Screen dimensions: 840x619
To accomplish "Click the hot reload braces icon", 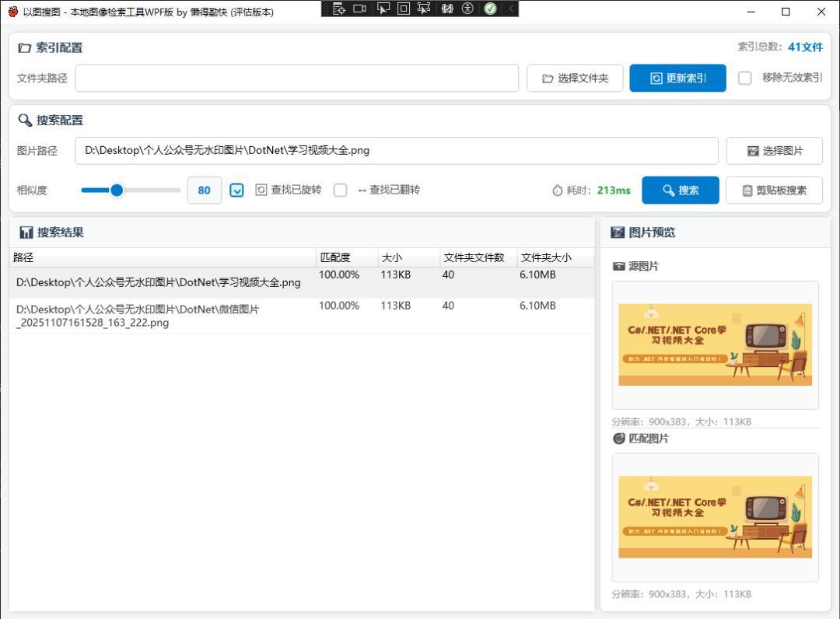I will (x=447, y=9).
